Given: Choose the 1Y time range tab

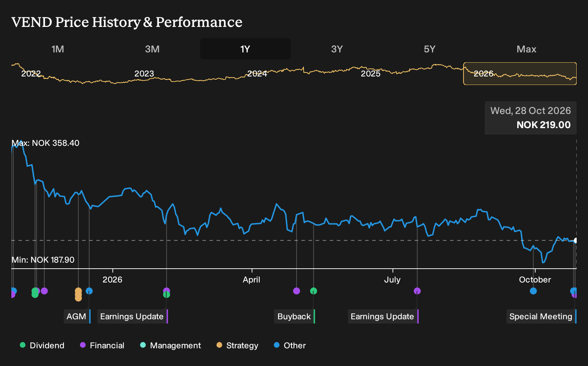Looking at the screenshot, I should 245,49.
